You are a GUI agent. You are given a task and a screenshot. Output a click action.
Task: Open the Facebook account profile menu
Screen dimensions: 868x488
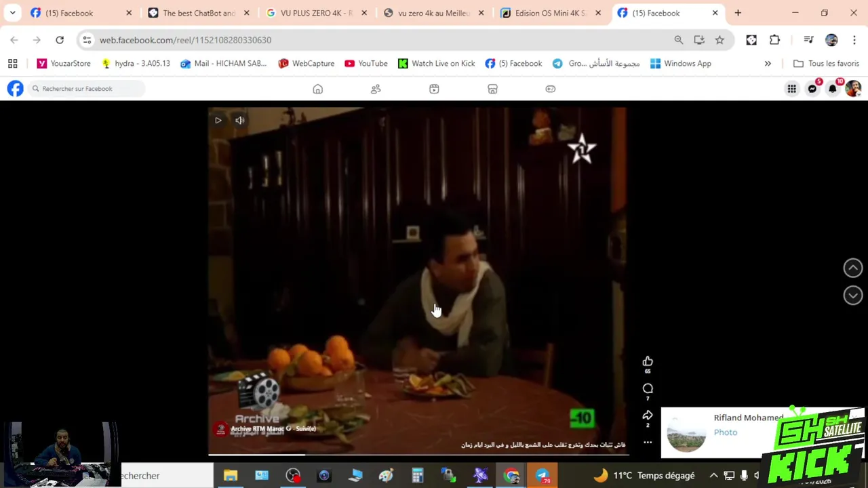(853, 88)
